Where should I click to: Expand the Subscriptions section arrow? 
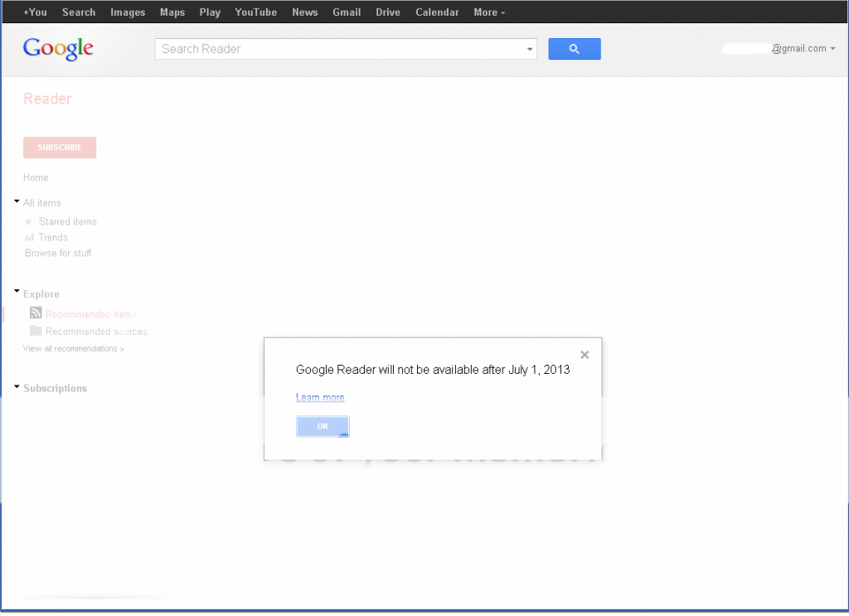tap(17, 387)
